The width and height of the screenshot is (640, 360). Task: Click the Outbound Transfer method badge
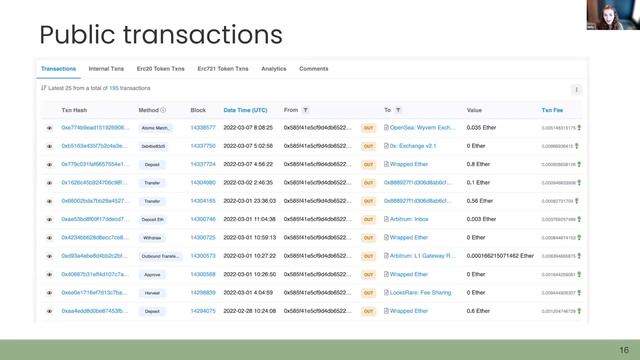pos(160,256)
